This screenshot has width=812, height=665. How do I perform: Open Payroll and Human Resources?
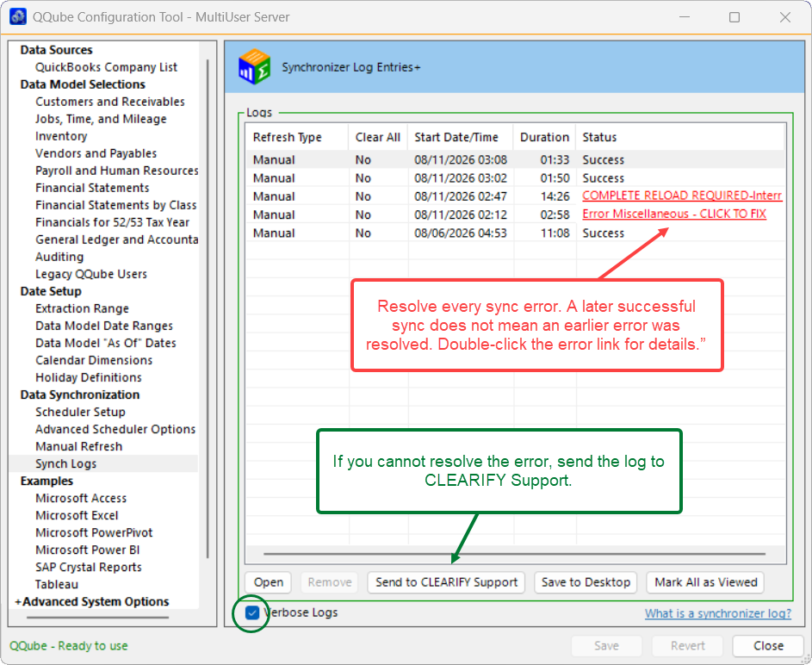tap(116, 171)
